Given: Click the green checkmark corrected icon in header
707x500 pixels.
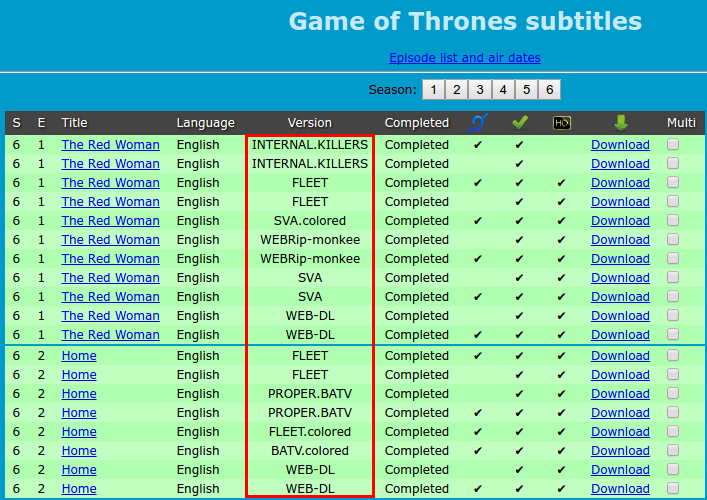Looking at the screenshot, I should [x=520, y=122].
